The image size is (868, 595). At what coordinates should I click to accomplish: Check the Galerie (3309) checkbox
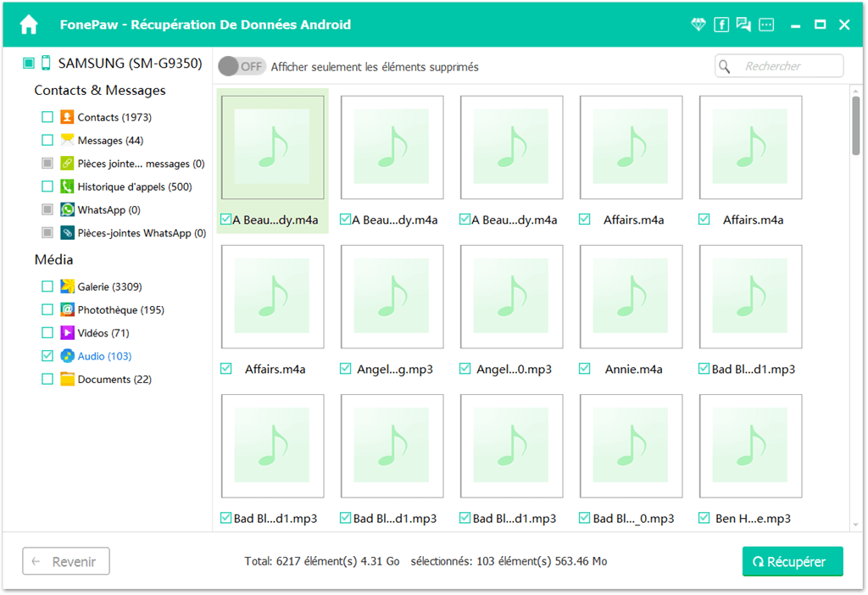[47, 286]
